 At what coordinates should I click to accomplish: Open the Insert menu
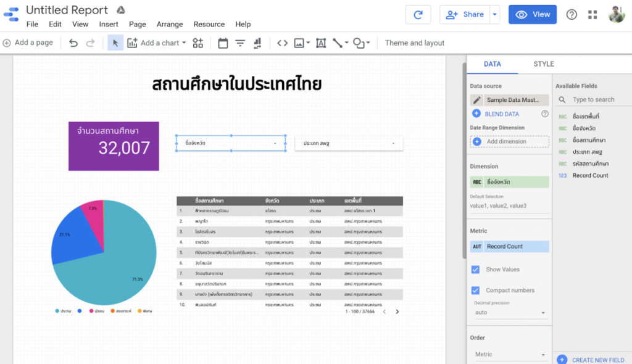[109, 24]
